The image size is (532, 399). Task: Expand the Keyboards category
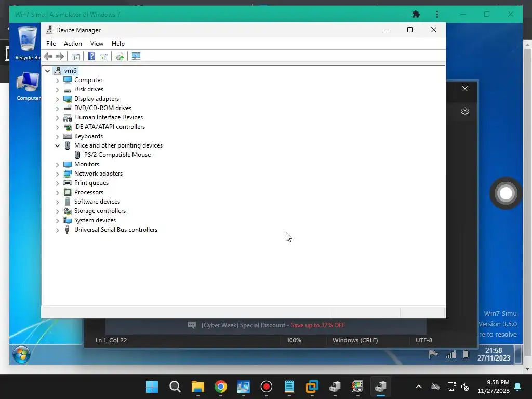[x=57, y=137]
